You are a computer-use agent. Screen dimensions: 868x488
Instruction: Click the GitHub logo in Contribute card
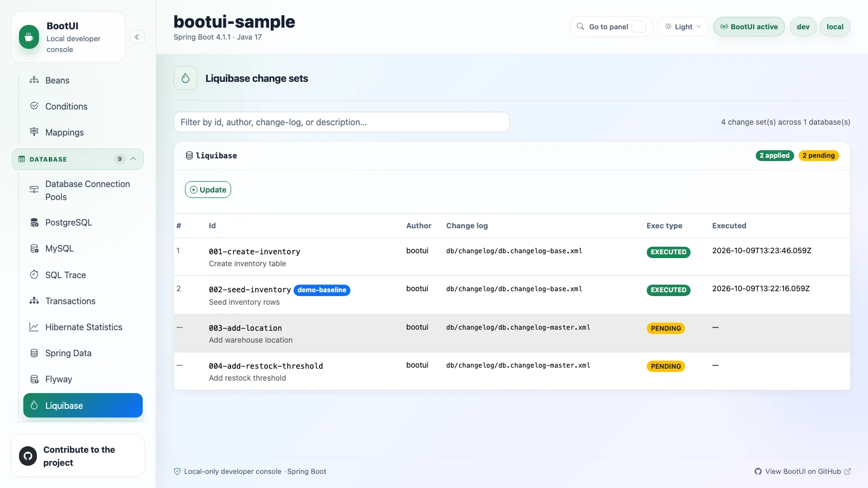pos(28,456)
